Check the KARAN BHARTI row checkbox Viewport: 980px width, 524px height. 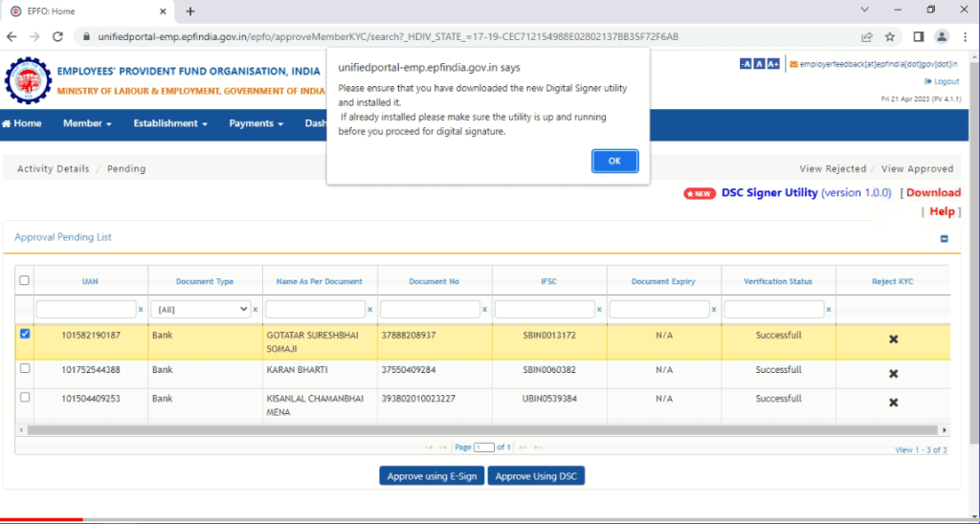click(x=25, y=368)
